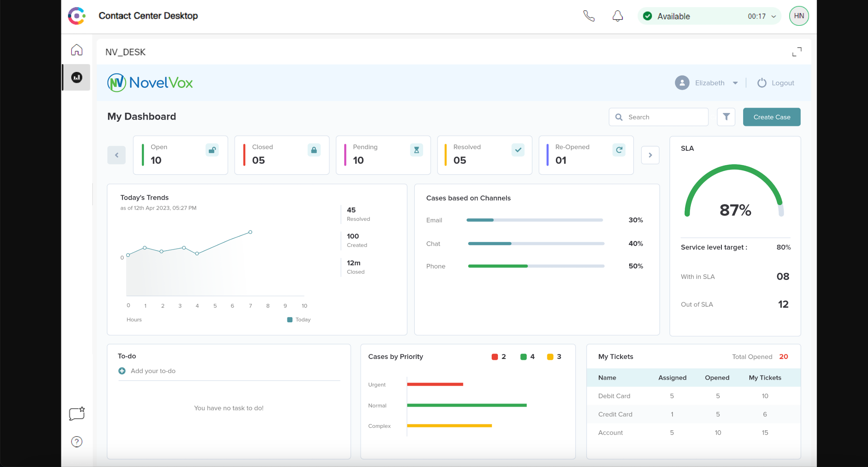
Task: Show next status cards with right chevron
Action: pos(650,155)
